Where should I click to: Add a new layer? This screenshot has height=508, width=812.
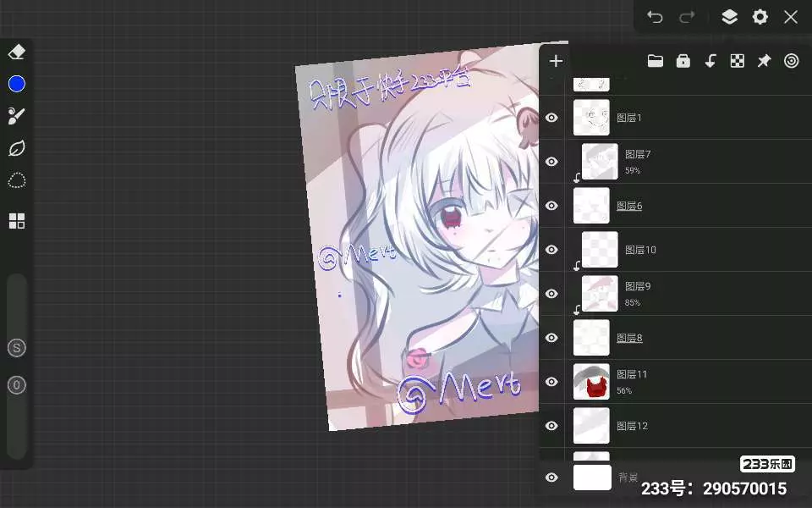(x=556, y=61)
